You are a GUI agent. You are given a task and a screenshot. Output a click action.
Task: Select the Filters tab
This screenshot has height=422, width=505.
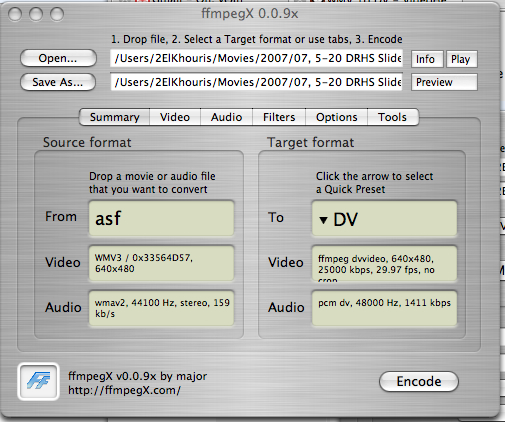279,117
